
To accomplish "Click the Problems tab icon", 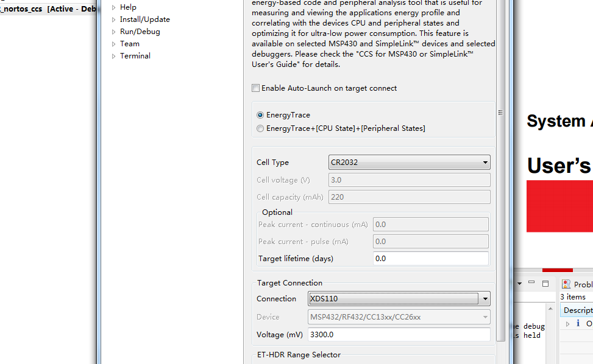I will 566,284.
